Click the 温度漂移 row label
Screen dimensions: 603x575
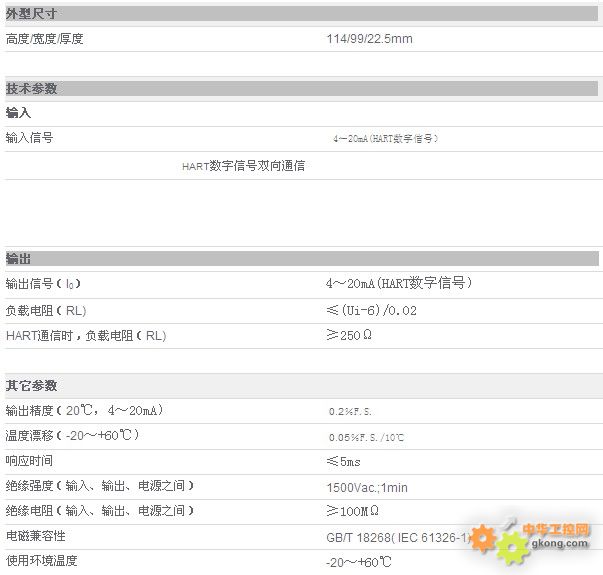pos(72,436)
